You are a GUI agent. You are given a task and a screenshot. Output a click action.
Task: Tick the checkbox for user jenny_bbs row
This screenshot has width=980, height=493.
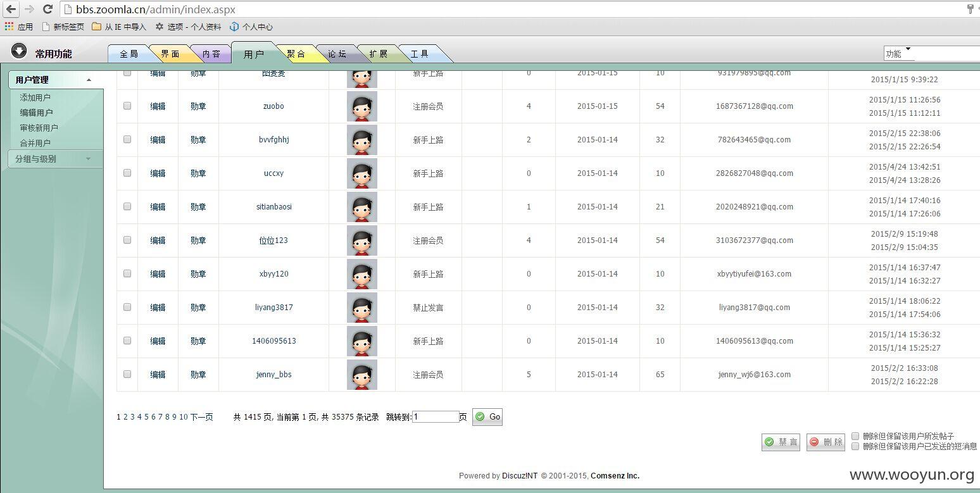tap(127, 374)
